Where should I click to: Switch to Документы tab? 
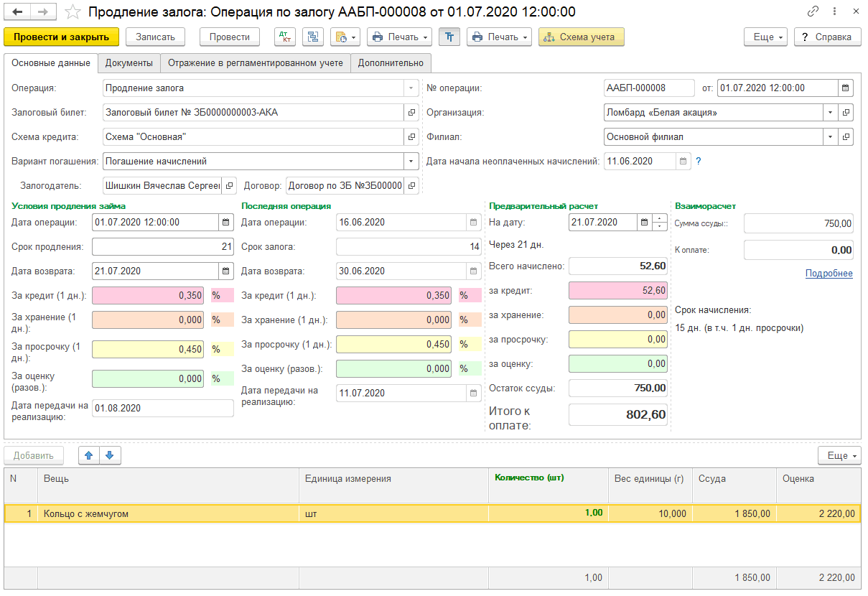[x=129, y=63]
